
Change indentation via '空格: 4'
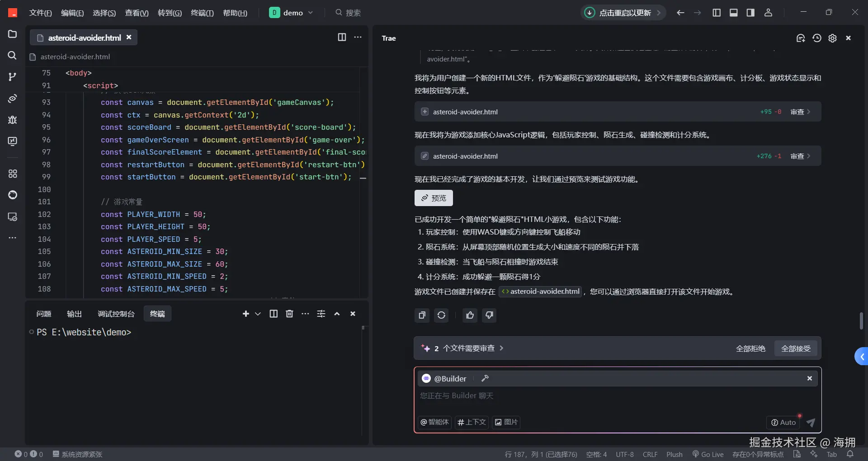click(596, 454)
